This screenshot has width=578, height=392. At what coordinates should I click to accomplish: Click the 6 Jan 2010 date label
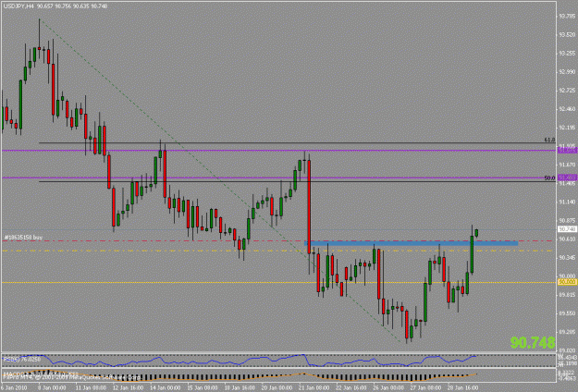pos(13,388)
